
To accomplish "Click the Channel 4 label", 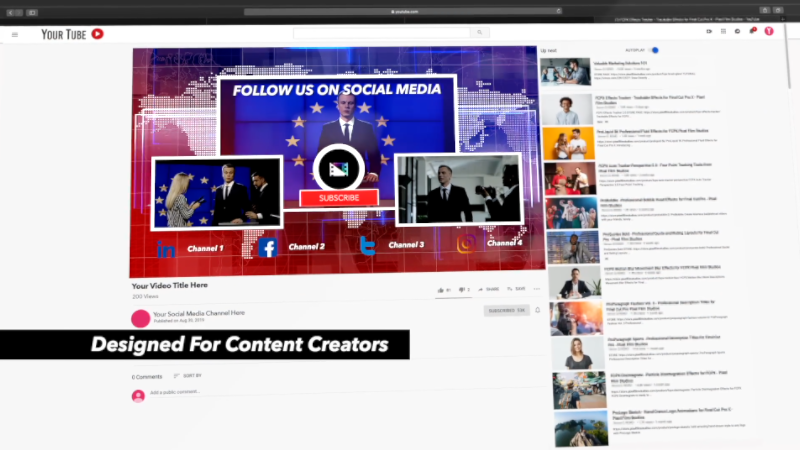I will pyautogui.click(x=505, y=243).
